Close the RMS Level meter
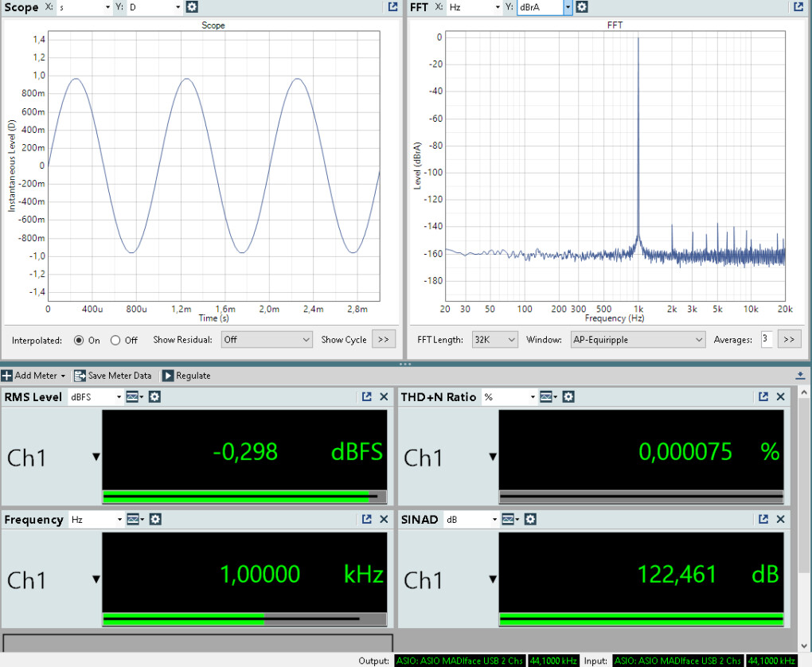Viewport: 812px width, 667px height. (384, 396)
